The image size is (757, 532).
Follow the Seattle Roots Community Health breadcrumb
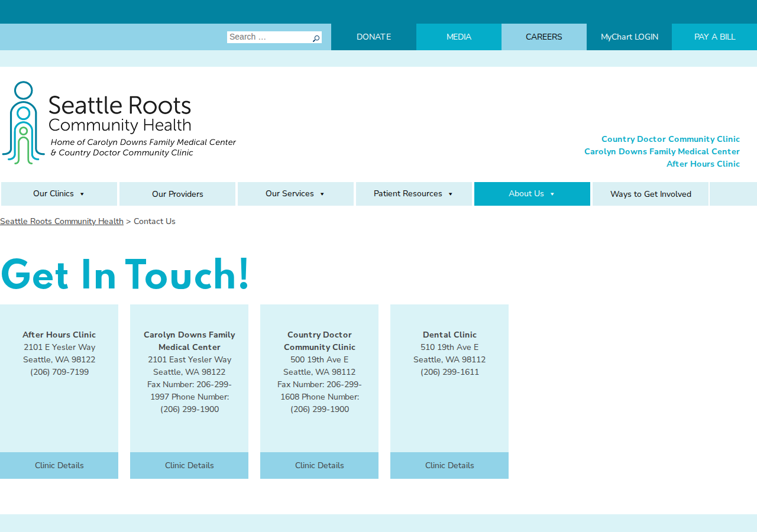(62, 222)
